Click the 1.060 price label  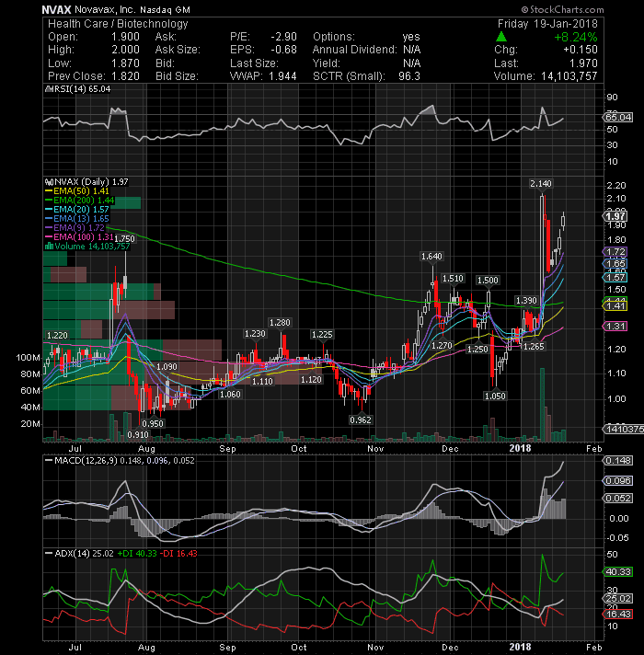[x=230, y=394]
